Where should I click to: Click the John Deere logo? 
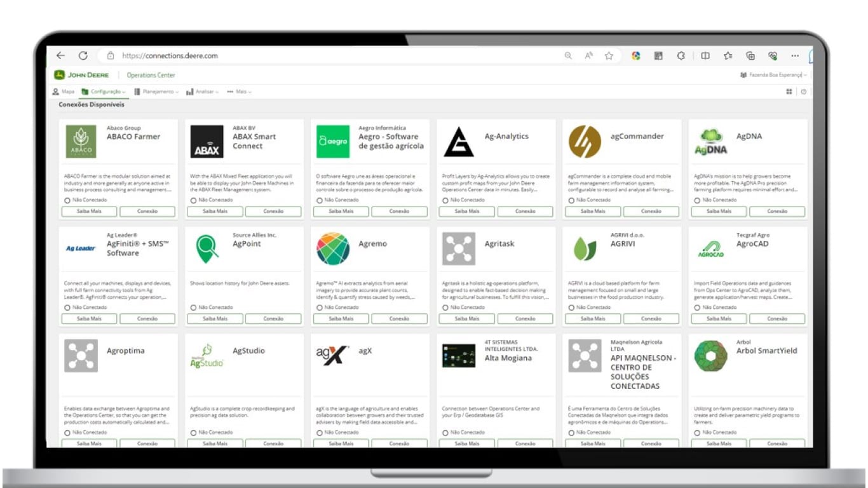81,75
